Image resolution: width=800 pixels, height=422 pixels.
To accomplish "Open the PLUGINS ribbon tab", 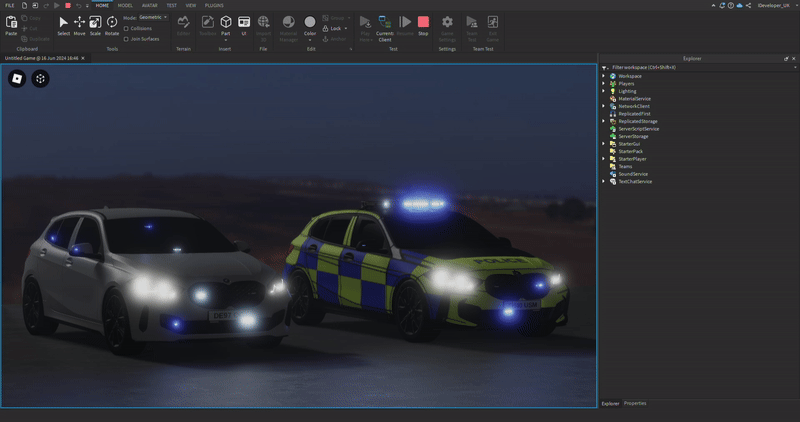I will tap(214, 5).
